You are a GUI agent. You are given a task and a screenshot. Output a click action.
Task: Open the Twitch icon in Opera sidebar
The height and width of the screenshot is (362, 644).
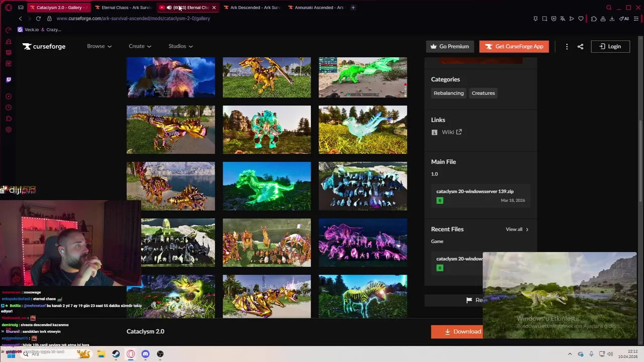tap(9, 79)
